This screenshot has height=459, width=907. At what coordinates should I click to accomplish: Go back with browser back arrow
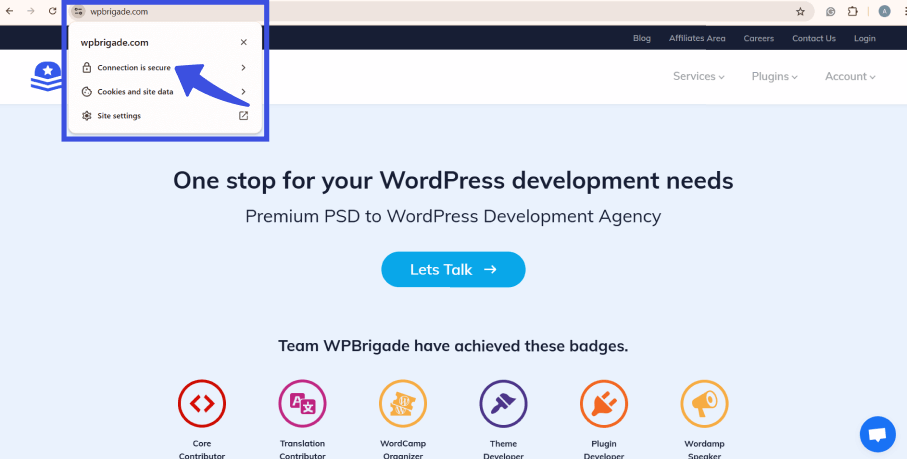tap(9, 12)
